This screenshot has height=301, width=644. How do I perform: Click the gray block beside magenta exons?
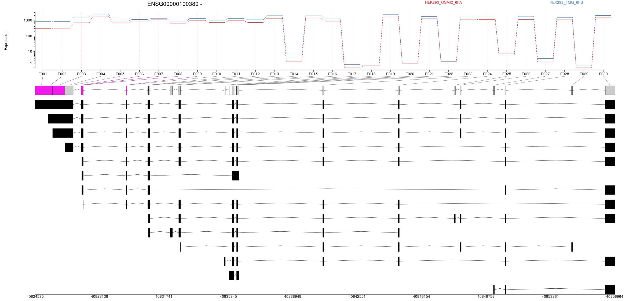[69, 90]
